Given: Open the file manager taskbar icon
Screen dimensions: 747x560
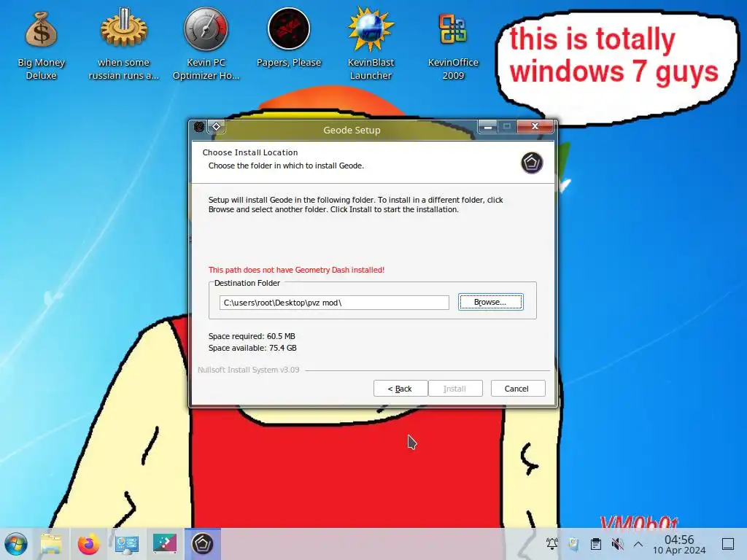Looking at the screenshot, I should [51, 544].
